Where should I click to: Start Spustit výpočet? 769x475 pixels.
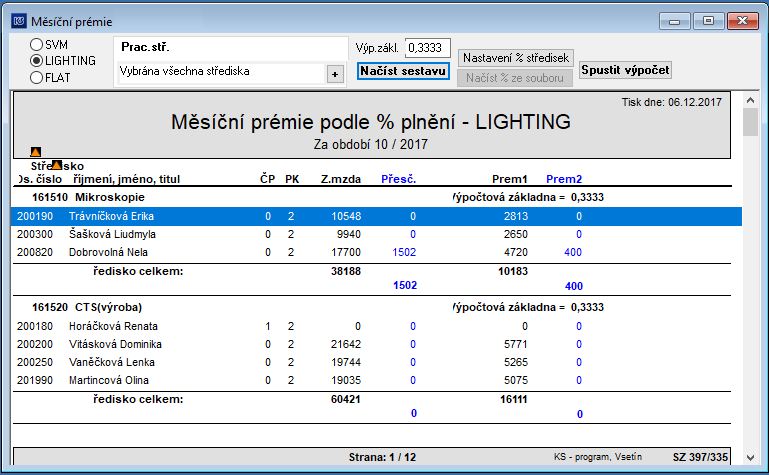(625, 70)
